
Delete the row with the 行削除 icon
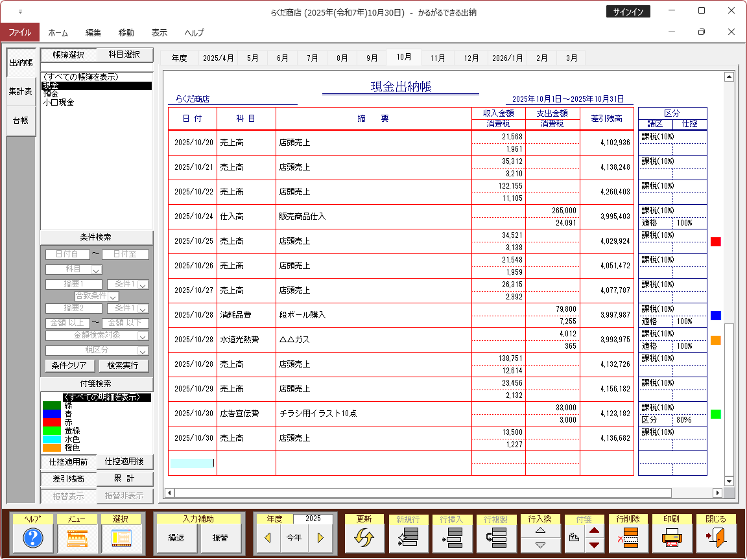coord(628,538)
